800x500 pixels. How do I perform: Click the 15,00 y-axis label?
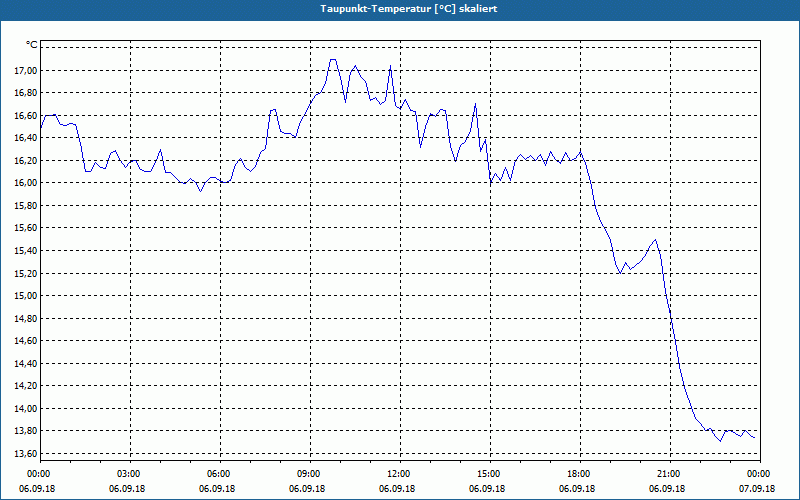[x=25, y=296]
